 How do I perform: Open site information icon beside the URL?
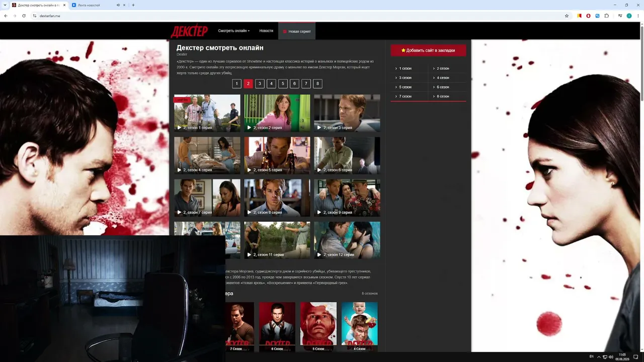(35, 16)
